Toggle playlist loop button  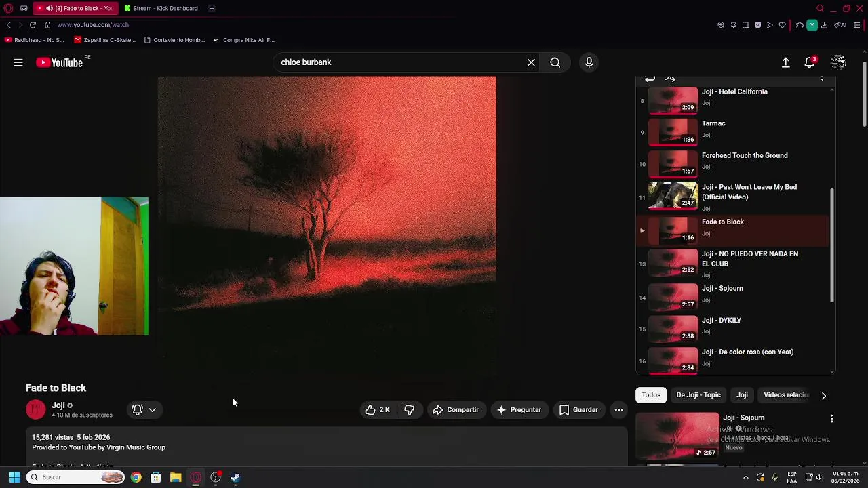650,79
